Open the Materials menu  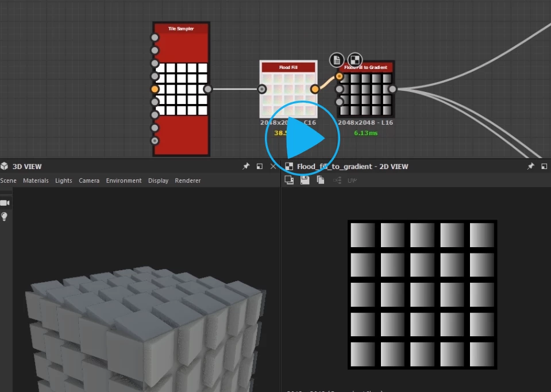[x=36, y=180]
